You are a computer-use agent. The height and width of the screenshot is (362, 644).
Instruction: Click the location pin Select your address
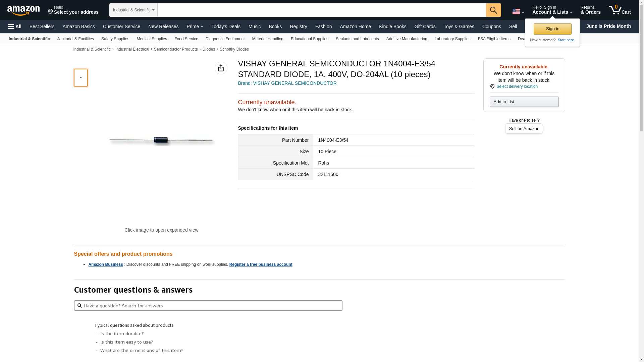click(x=73, y=10)
